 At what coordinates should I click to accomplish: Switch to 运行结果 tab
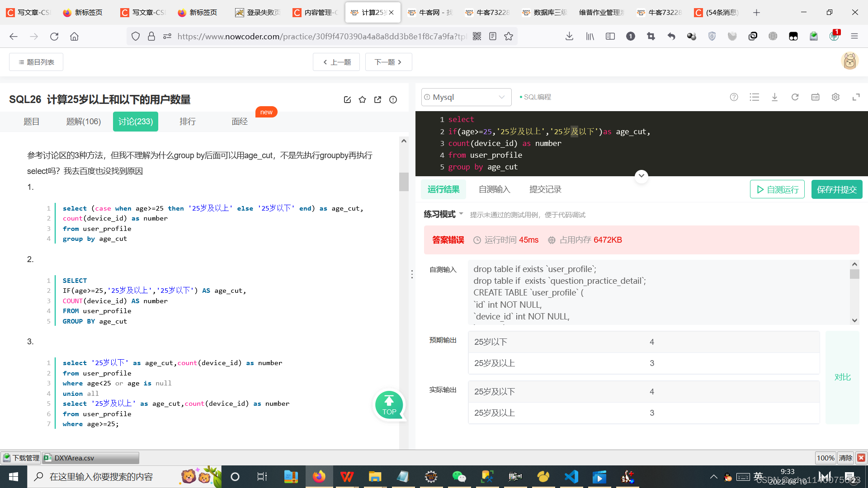pyautogui.click(x=443, y=189)
